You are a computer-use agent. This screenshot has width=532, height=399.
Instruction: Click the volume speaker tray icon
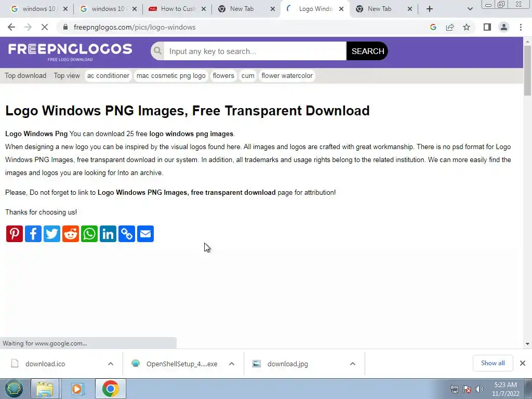pos(480,389)
